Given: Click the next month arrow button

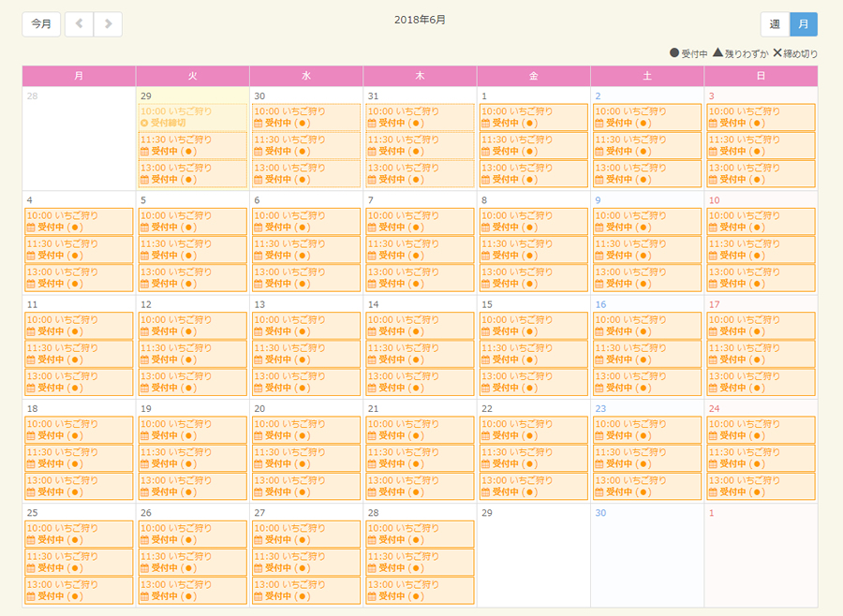Looking at the screenshot, I should 108,24.
